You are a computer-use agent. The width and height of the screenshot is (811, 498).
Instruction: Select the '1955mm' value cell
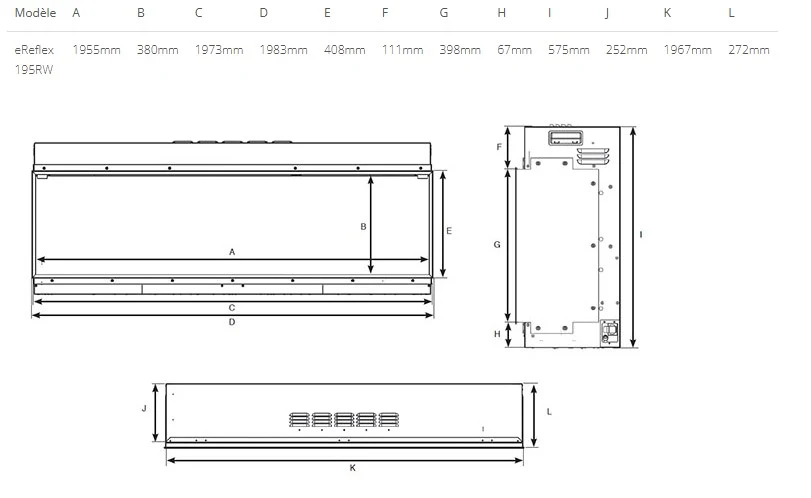[x=97, y=50]
